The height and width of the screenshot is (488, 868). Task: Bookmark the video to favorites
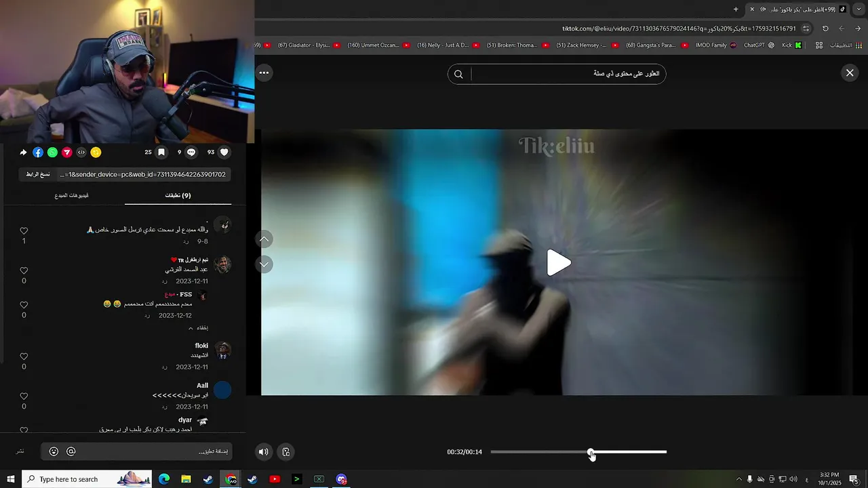[x=161, y=152]
